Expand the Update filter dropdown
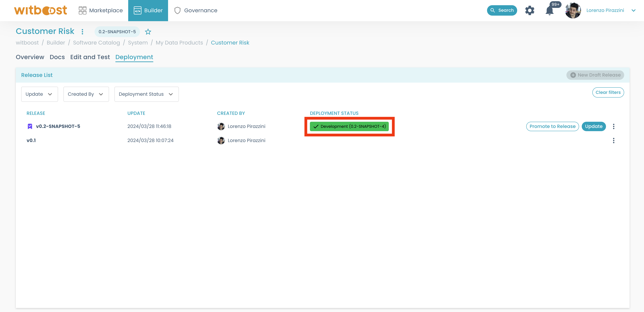 39,94
